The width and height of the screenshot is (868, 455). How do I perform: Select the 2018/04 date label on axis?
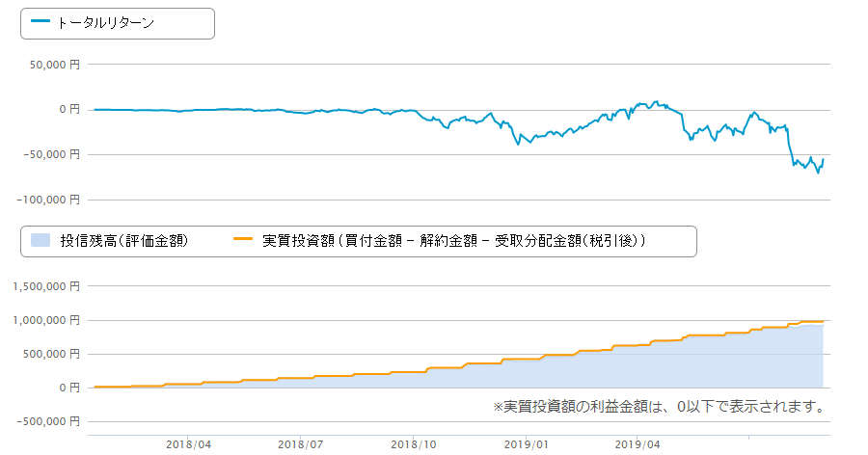point(188,444)
